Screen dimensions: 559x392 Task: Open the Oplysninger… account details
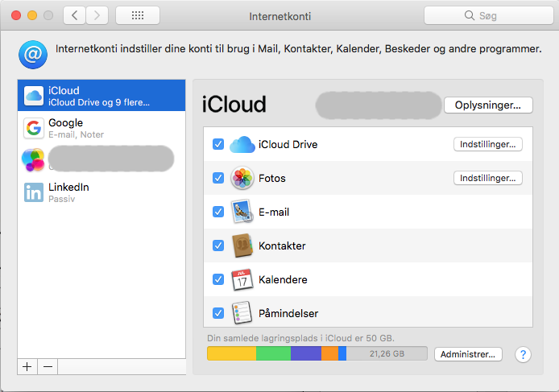(488, 105)
